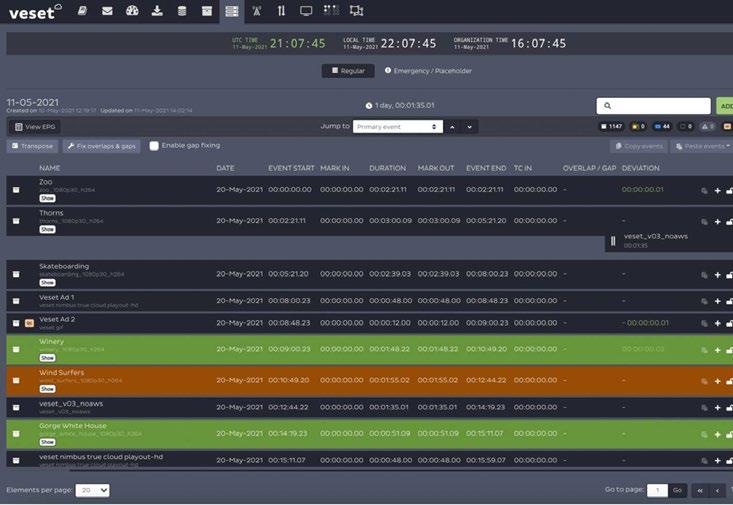Image resolution: width=733 pixels, height=505 pixels.
Task: Click the Go page button
Action: (x=677, y=490)
